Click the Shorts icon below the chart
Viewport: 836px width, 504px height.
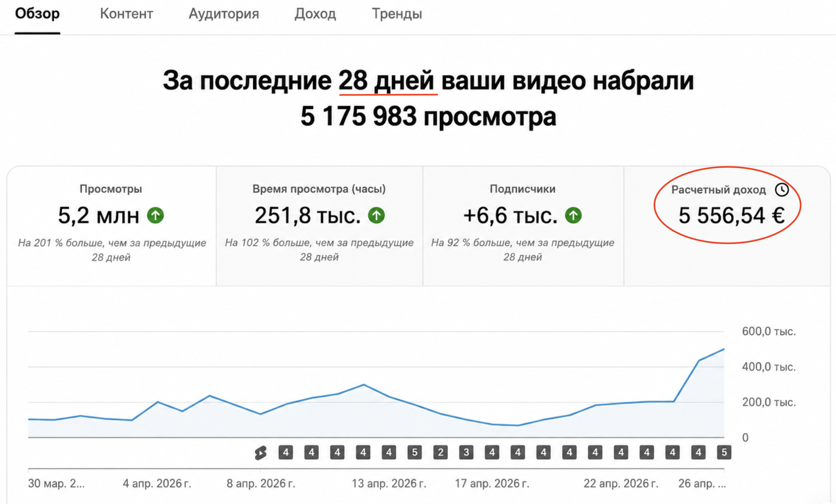261,453
